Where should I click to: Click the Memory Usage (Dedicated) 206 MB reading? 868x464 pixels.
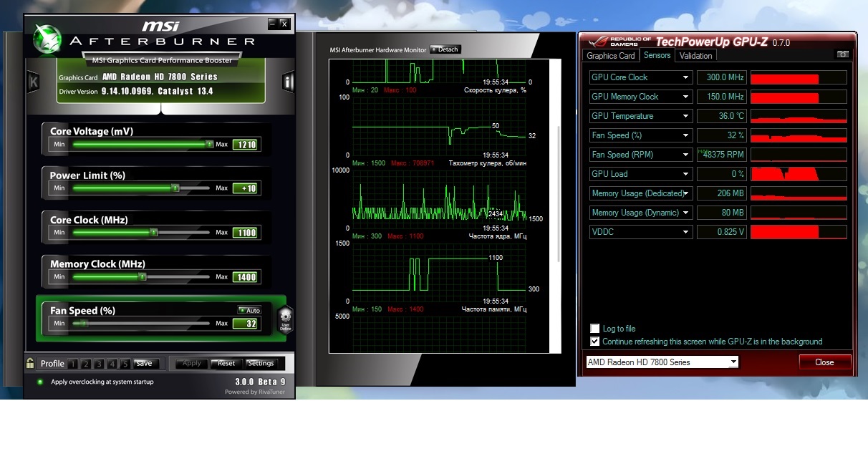pos(721,193)
